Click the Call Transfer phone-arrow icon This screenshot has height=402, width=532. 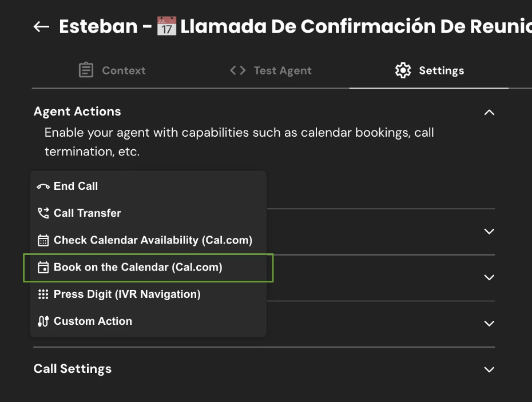43,213
